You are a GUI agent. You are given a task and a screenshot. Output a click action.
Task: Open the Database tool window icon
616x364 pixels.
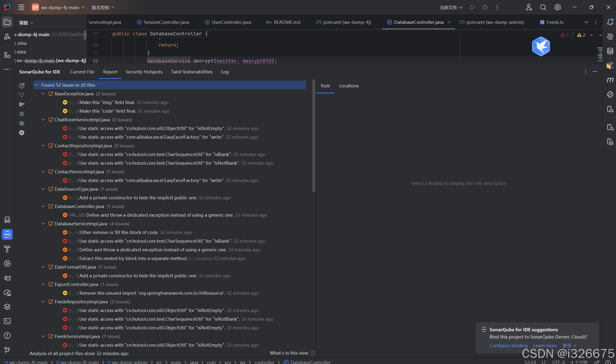610,51
